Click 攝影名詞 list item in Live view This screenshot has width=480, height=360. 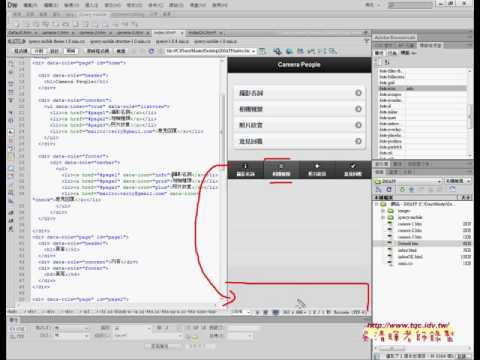299,93
